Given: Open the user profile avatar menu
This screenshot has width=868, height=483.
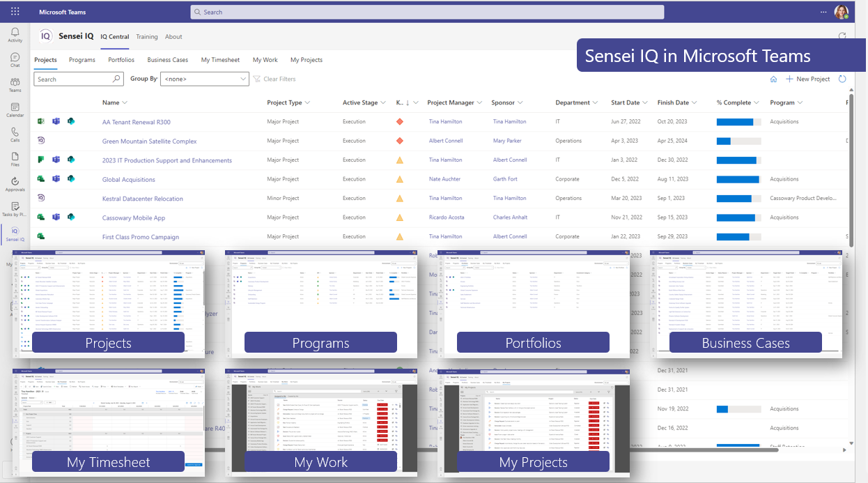Looking at the screenshot, I should [x=842, y=12].
